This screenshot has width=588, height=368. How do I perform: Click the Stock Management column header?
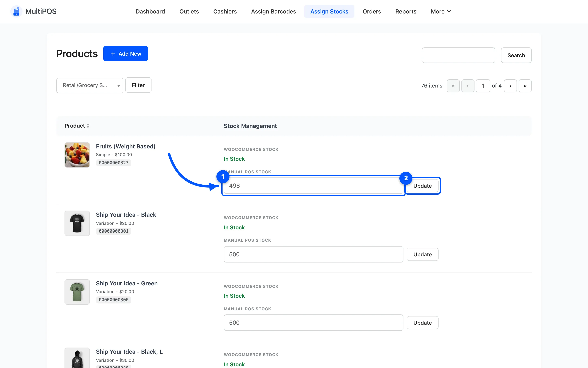pos(250,126)
